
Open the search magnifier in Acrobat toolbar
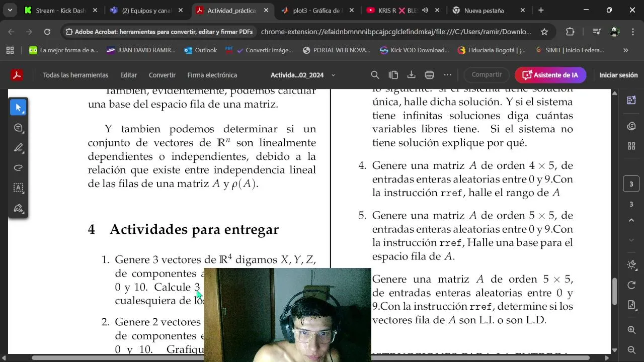[375, 75]
